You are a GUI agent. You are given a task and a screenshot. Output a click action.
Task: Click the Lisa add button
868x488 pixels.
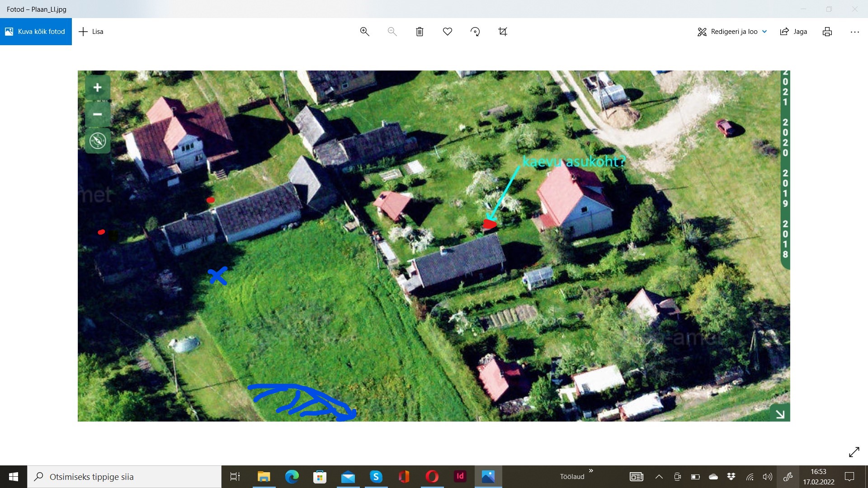[x=91, y=32]
